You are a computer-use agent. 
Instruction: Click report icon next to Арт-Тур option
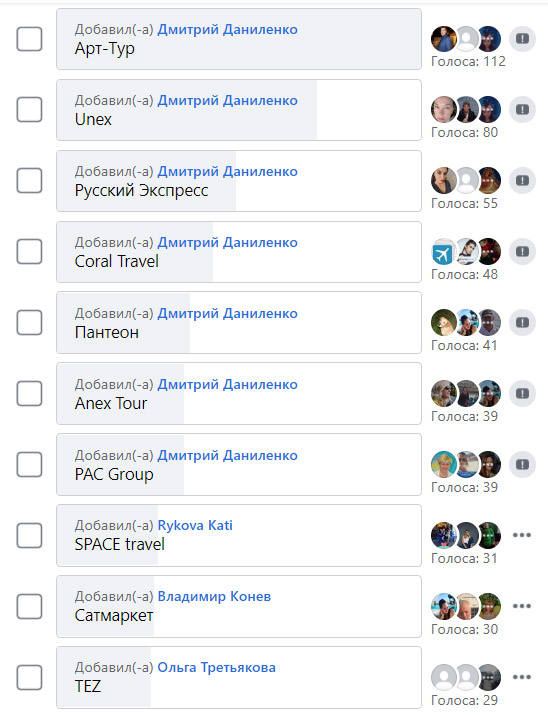[522, 39]
